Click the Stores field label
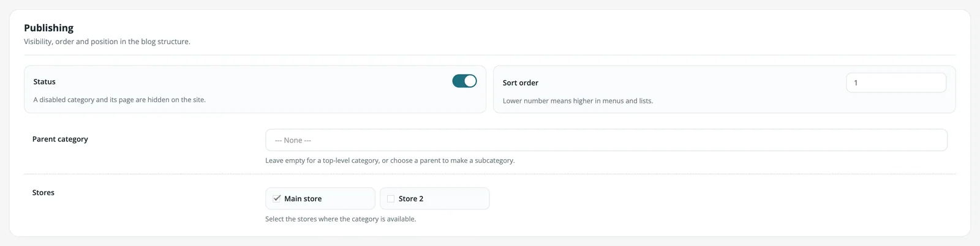The image size is (980, 246). tap(43, 192)
